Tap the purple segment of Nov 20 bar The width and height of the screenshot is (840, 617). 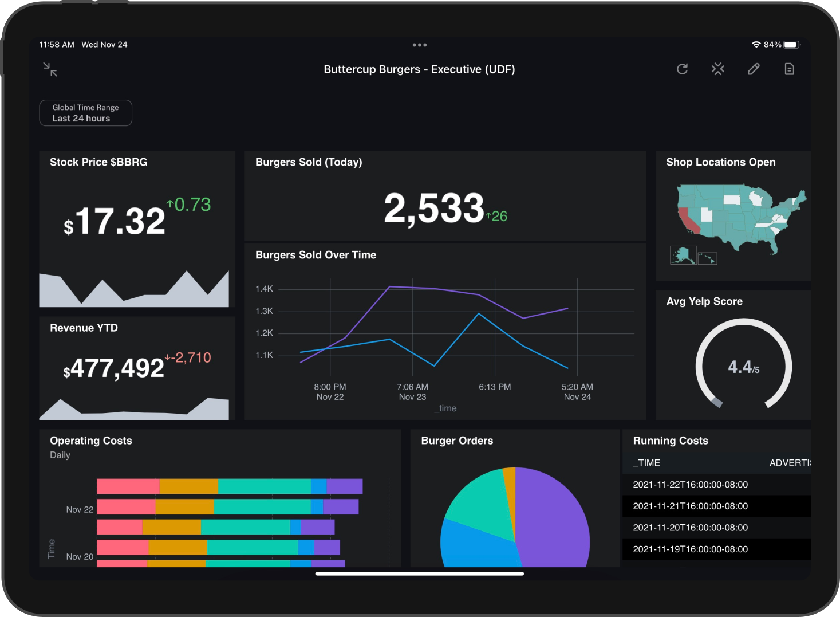pyautogui.click(x=327, y=547)
